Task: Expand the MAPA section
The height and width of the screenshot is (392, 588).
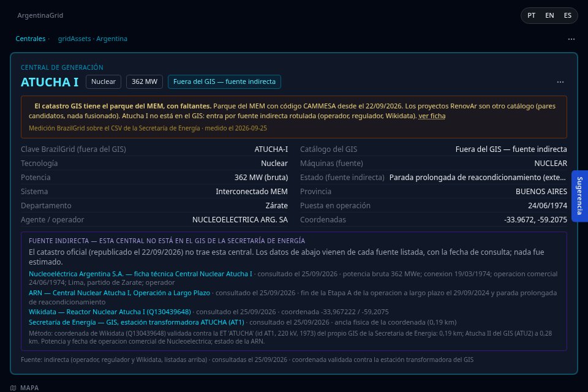Action: [29, 388]
